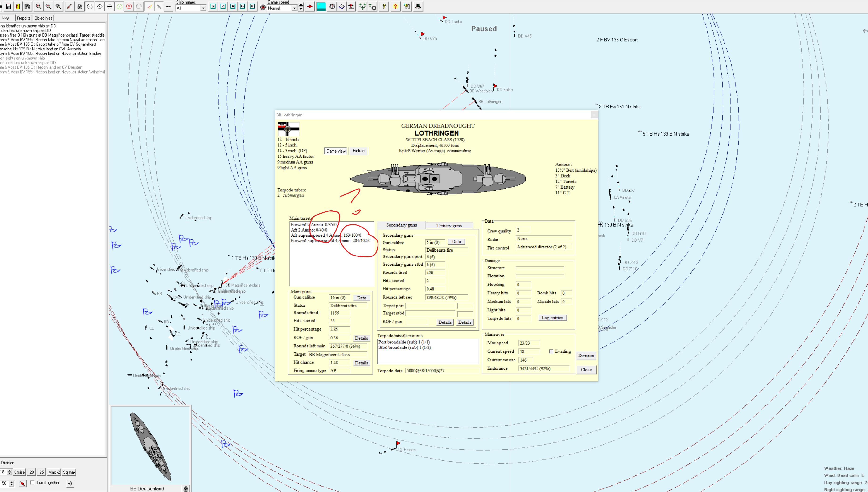Select the Picture tab in ship dialog
The width and height of the screenshot is (868, 492).
(x=358, y=151)
